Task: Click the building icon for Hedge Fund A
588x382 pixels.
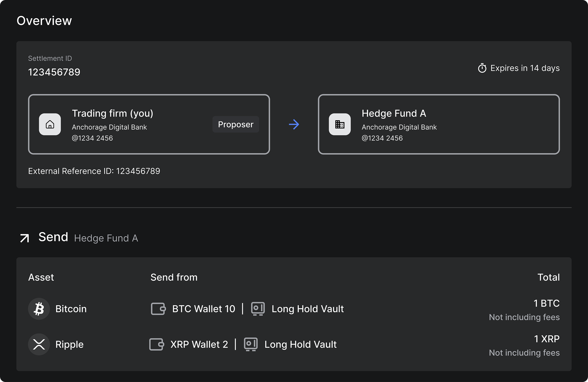Action: click(x=340, y=124)
